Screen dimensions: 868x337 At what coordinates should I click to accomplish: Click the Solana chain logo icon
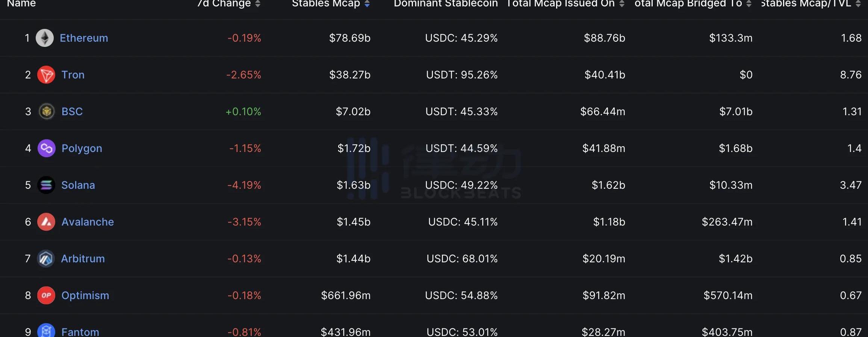46,185
